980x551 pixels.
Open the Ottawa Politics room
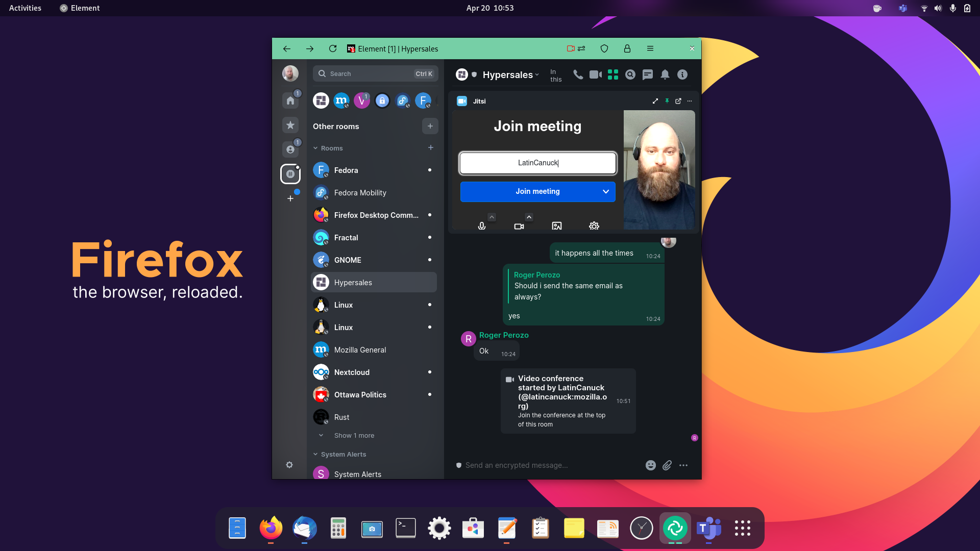click(374, 395)
